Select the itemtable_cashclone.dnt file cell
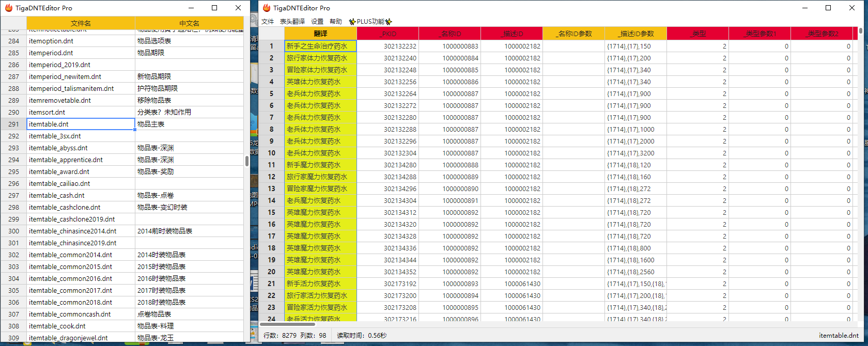The width and height of the screenshot is (868, 346). click(x=81, y=207)
